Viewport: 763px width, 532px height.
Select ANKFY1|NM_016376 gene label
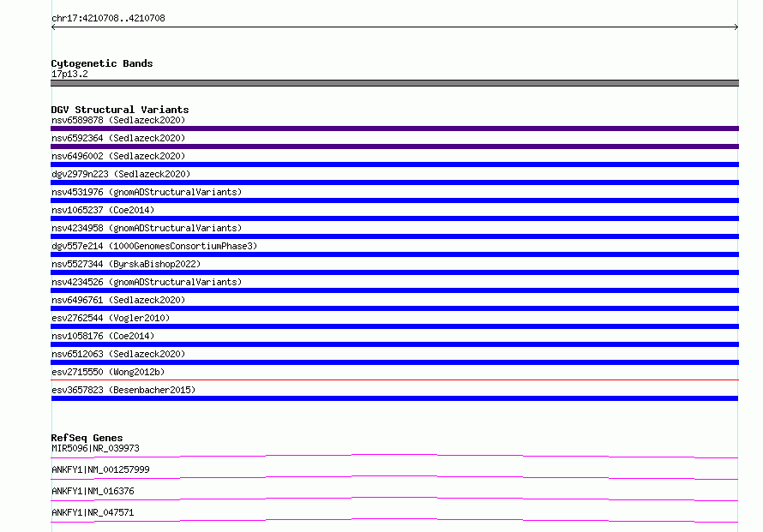(x=93, y=491)
